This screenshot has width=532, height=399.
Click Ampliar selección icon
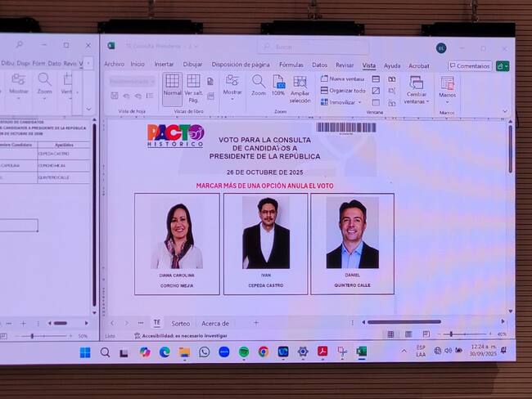coord(300,87)
